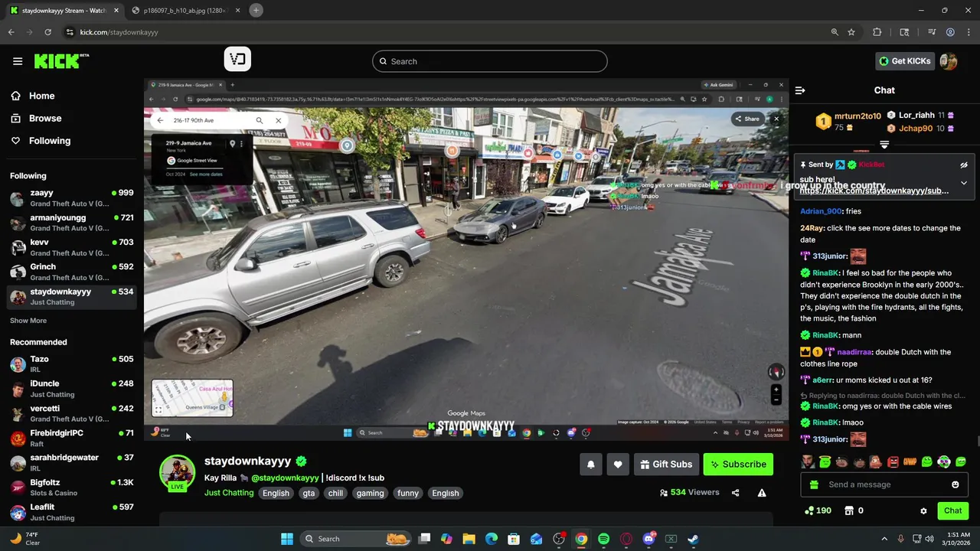
Task: Go to Browse in sidebar
Action: tap(35, 118)
